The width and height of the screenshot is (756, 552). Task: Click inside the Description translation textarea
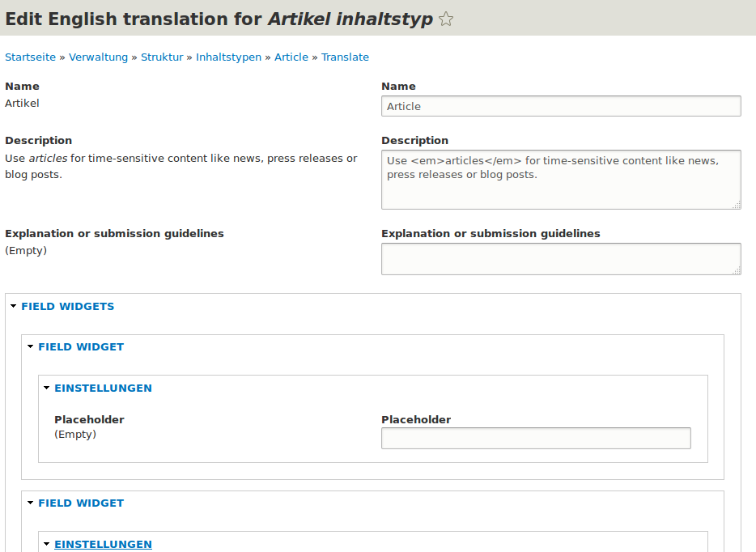[560, 180]
